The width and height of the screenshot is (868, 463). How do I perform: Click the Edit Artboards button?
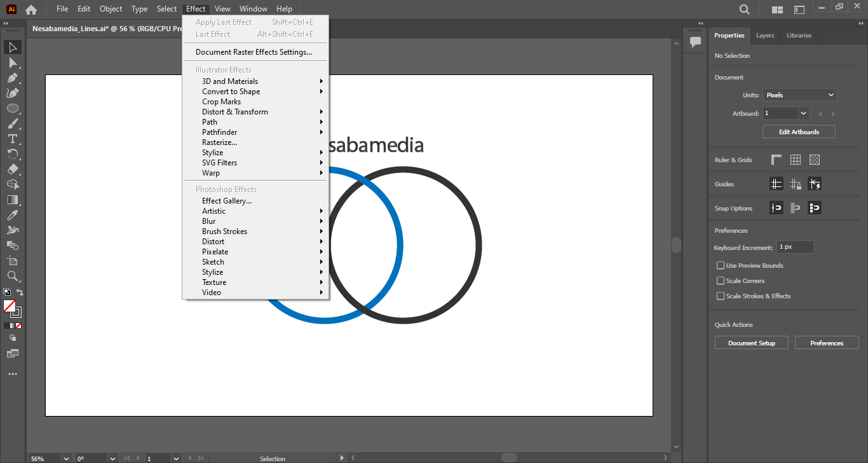click(799, 132)
